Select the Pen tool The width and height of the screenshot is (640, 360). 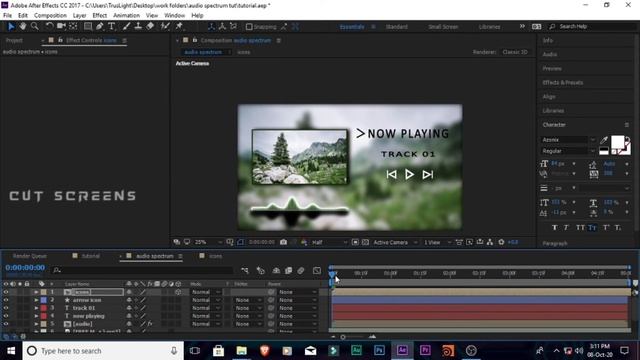[100, 27]
